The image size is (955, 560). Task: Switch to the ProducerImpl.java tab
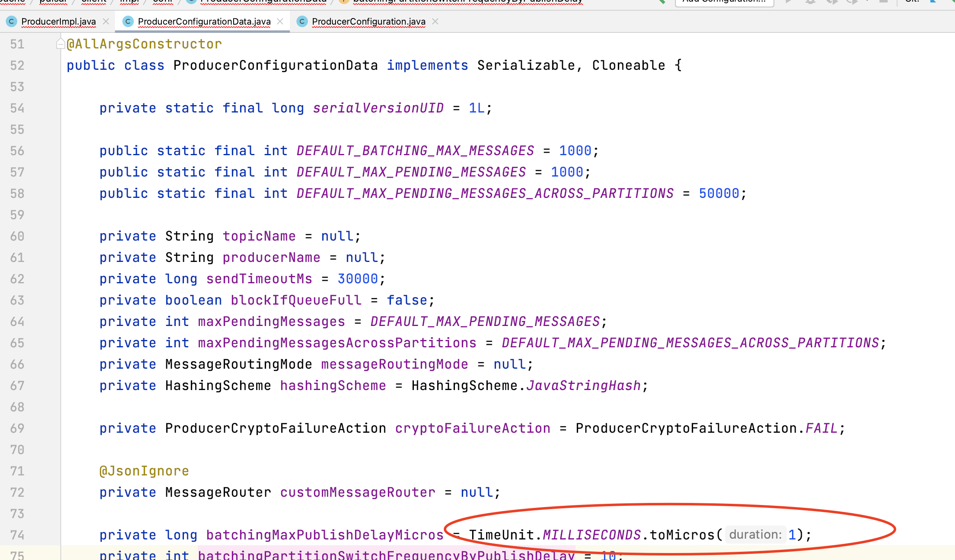click(59, 21)
